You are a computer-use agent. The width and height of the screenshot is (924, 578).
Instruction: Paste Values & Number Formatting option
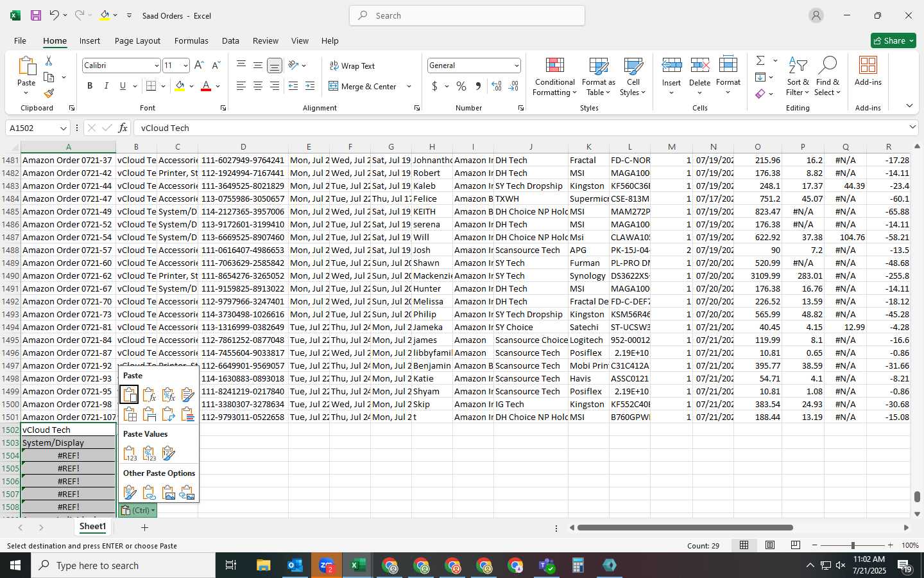(149, 453)
